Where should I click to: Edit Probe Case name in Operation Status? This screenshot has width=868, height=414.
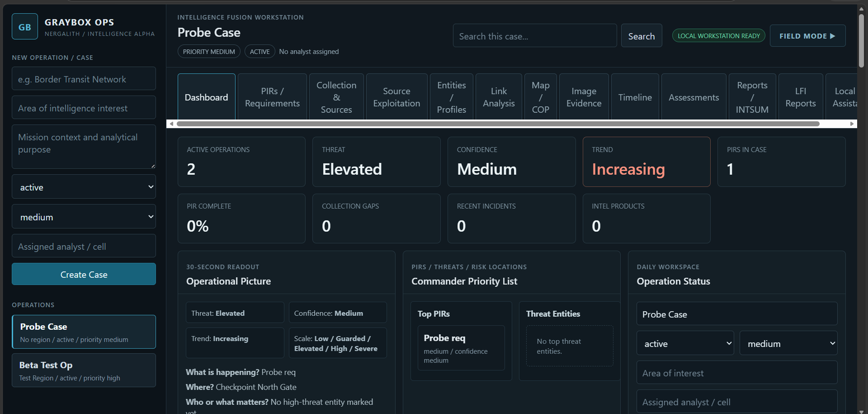click(737, 314)
